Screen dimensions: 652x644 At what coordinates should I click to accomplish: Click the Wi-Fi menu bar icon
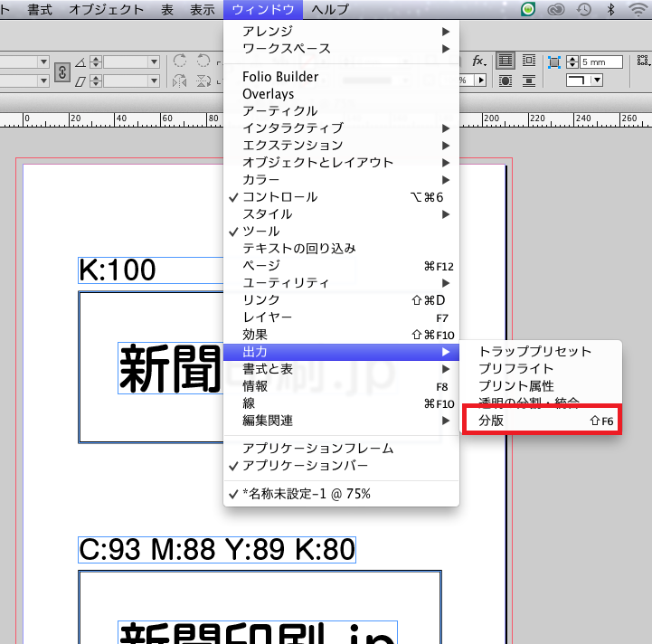click(638, 9)
